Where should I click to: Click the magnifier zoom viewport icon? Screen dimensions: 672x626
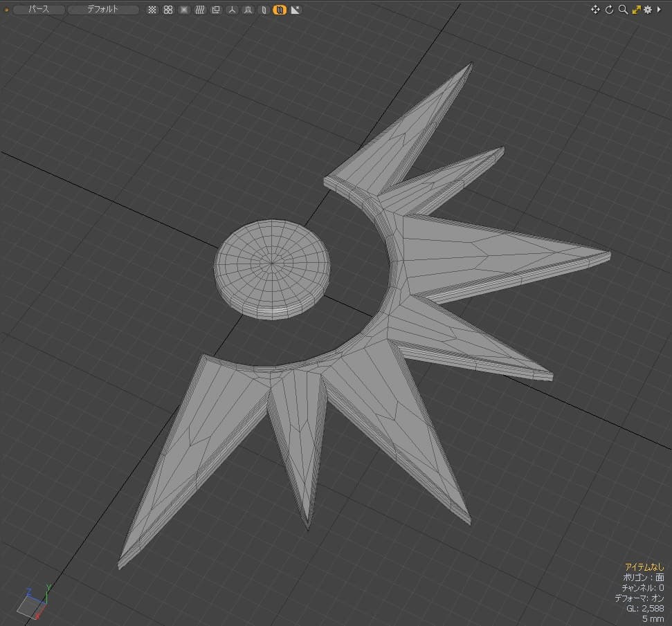[623, 10]
